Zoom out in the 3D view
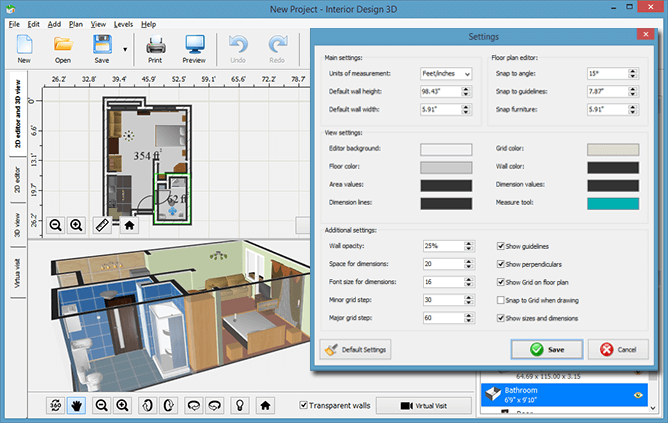The image size is (668, 423). pyautogui.click(x=101, y=406)
